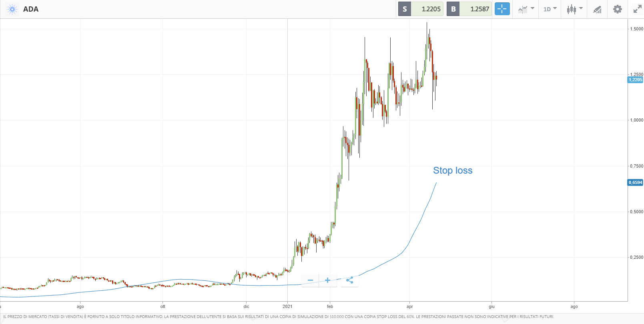Click the 0,5000 price axis label

click(636, 212)
